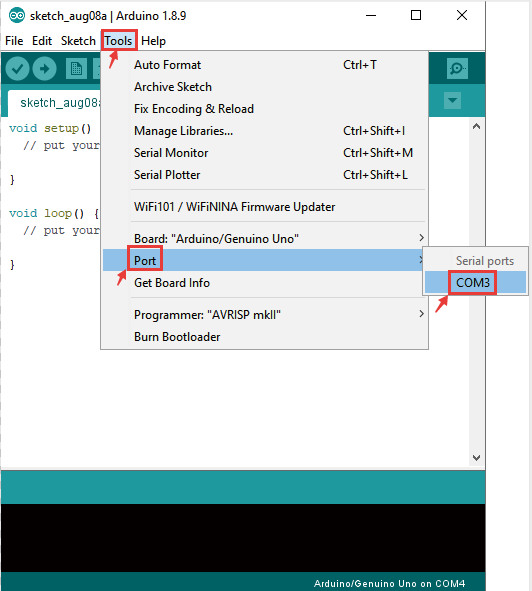Close the Arduino window

pos(462,15)
